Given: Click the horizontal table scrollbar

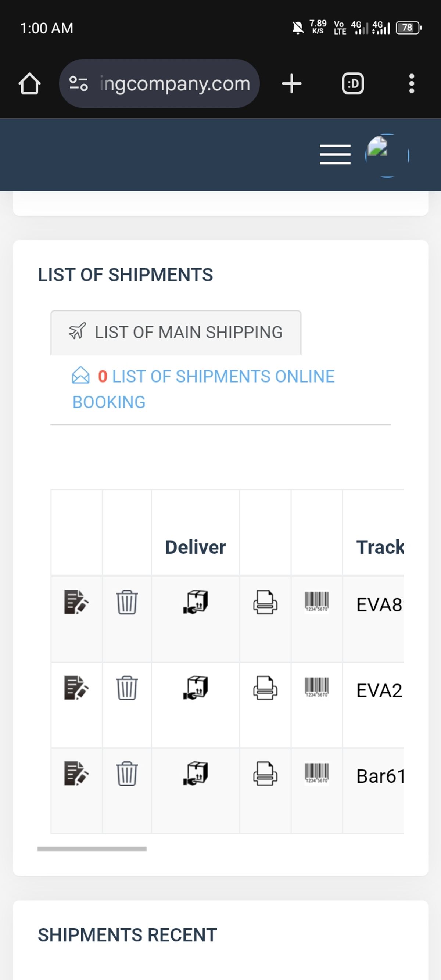Looking at the screenshot, I should (92, 849).
